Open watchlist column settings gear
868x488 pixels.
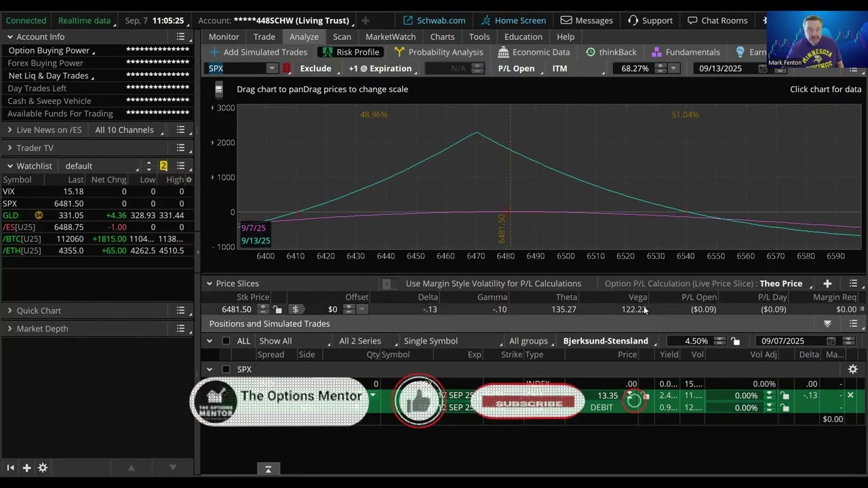pos(189,180)
